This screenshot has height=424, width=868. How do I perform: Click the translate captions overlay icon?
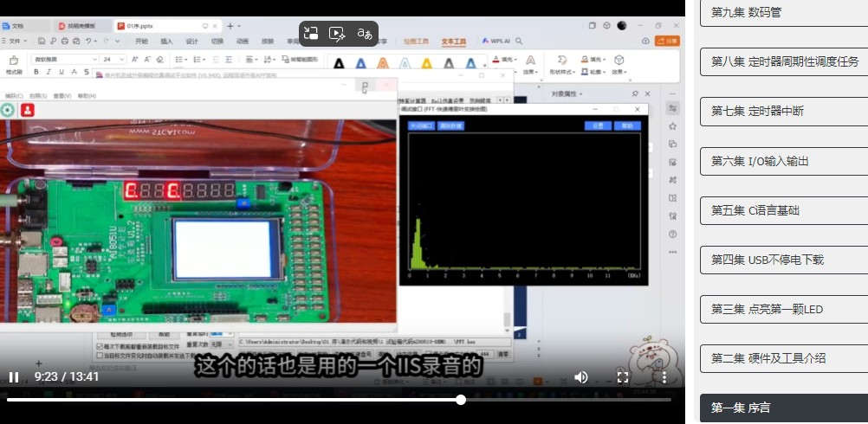tap(364, 33)
